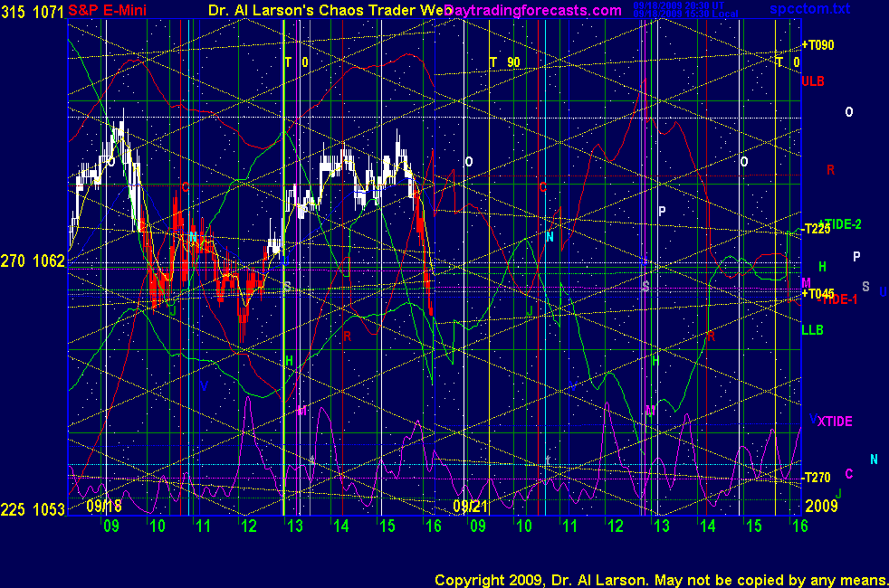Click the "T 90" marker label
The image size is (889, 588).
(505, 62)
